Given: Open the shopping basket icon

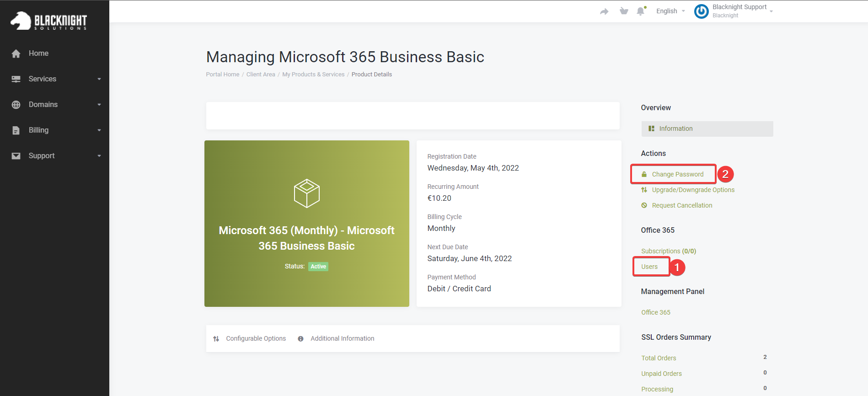Looking at the screenshot, I should pyautogui.click(x=624, y=11).
